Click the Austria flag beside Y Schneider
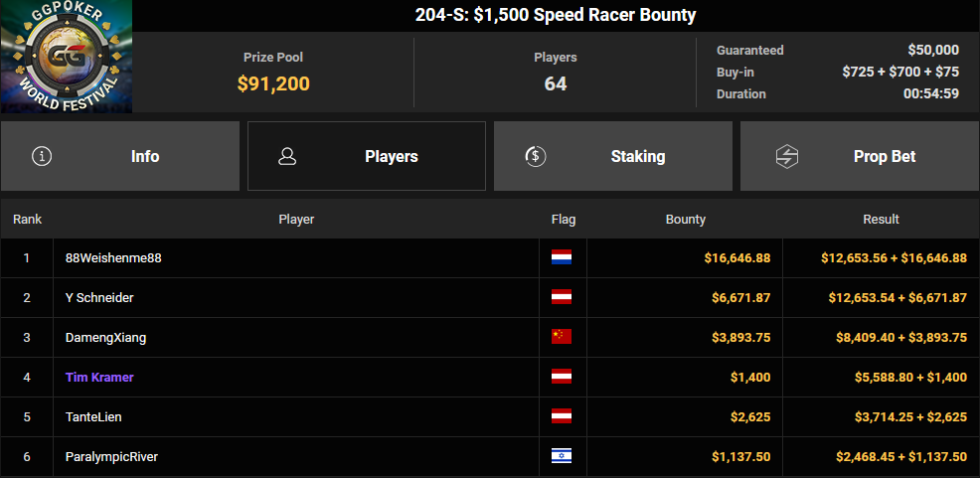 [x=562, y=297]
